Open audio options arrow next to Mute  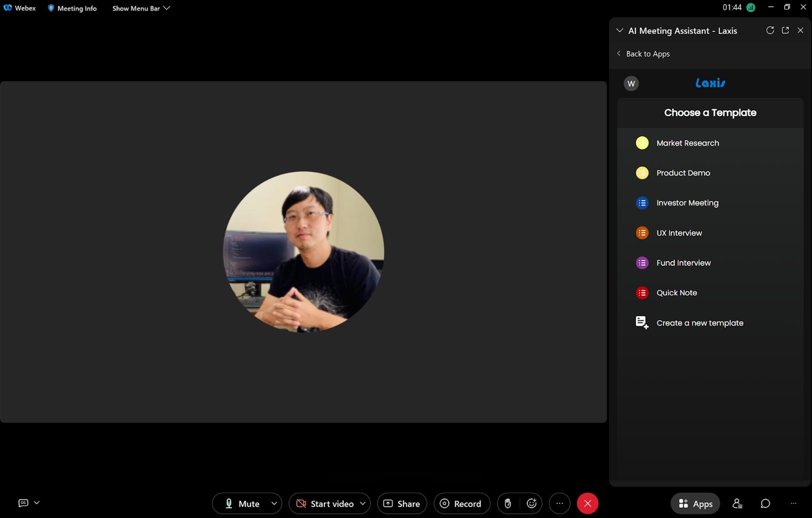274,503
